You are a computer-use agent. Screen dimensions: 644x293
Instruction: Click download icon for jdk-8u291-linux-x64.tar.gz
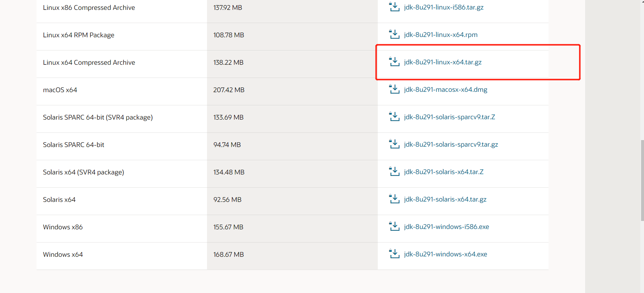coord(394,61)
